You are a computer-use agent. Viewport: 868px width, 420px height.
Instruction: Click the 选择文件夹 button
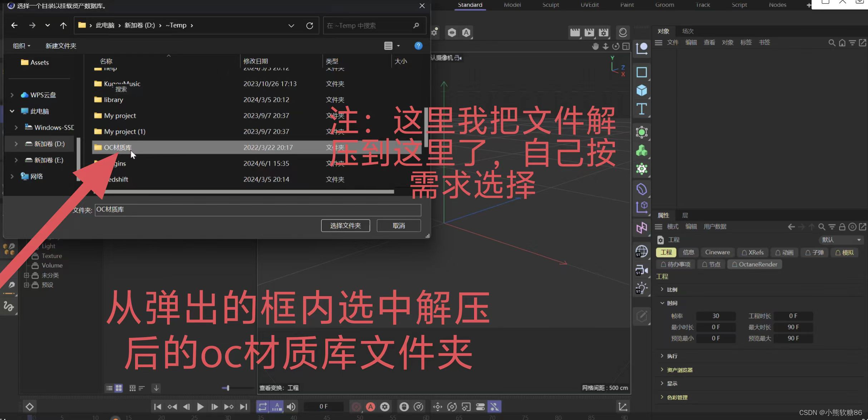[345, 225]
